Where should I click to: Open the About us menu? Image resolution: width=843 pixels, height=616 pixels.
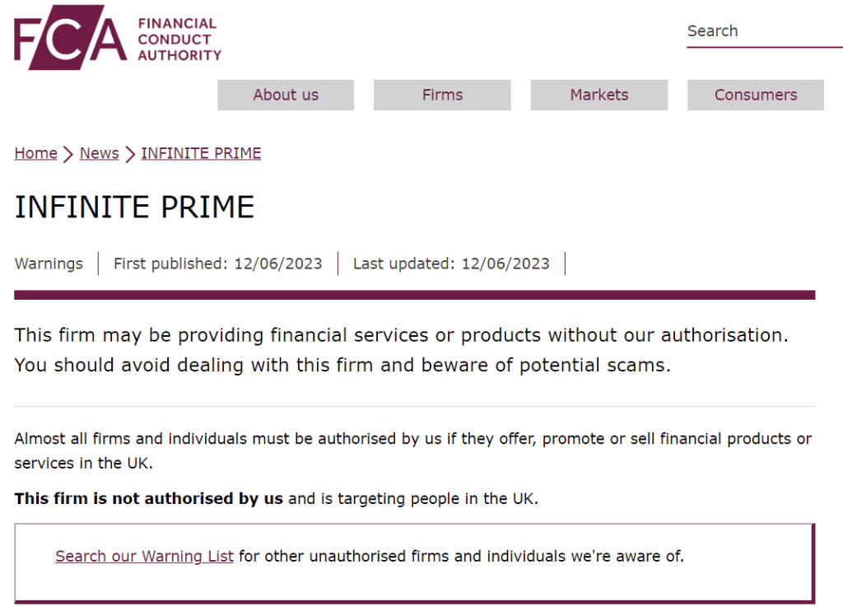pos(285,95)
